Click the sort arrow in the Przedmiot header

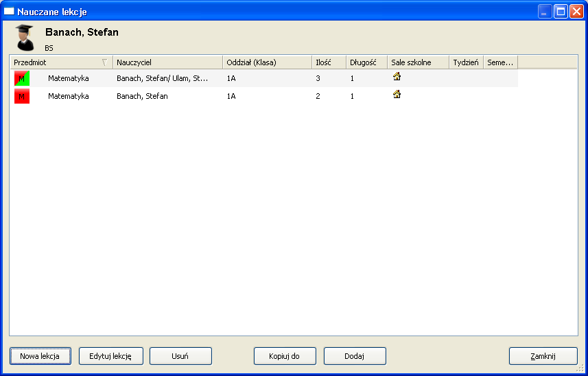(x=104, y=62)
